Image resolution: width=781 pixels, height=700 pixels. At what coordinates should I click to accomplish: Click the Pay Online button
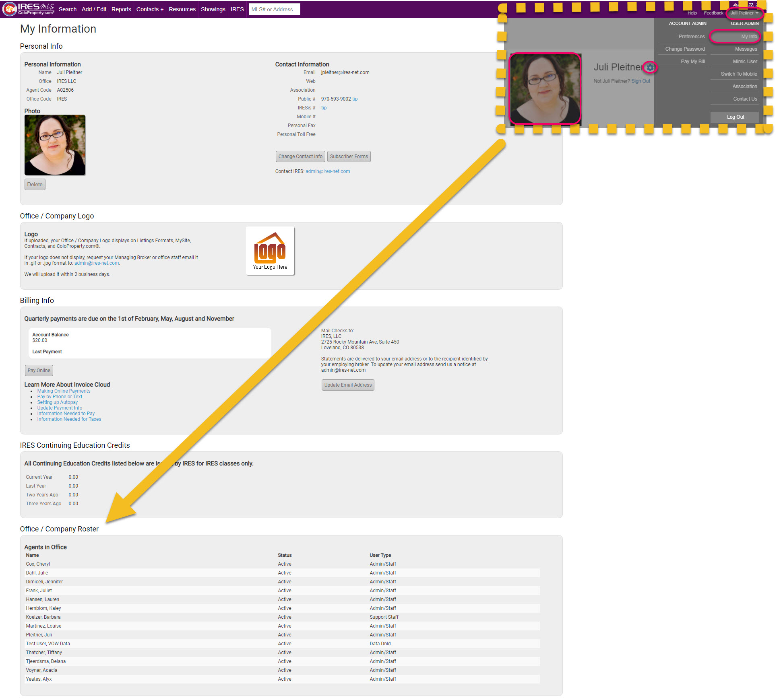point(39,371)
